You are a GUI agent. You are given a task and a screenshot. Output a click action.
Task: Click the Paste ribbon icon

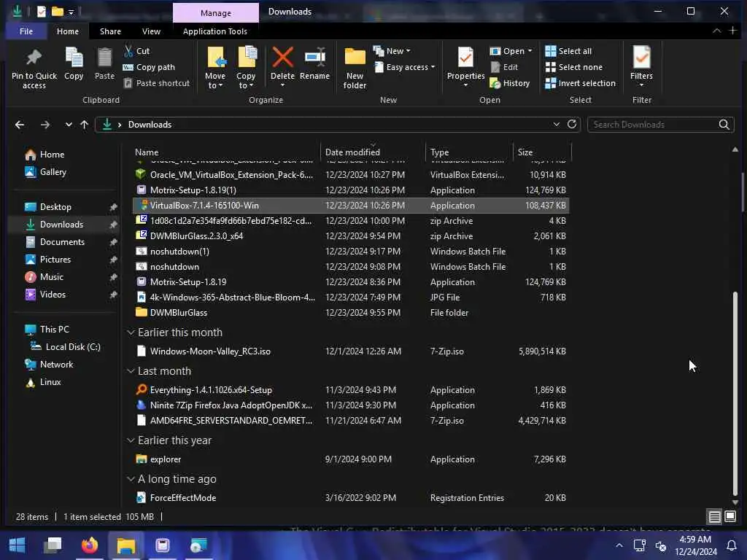[x=104, y=64]
